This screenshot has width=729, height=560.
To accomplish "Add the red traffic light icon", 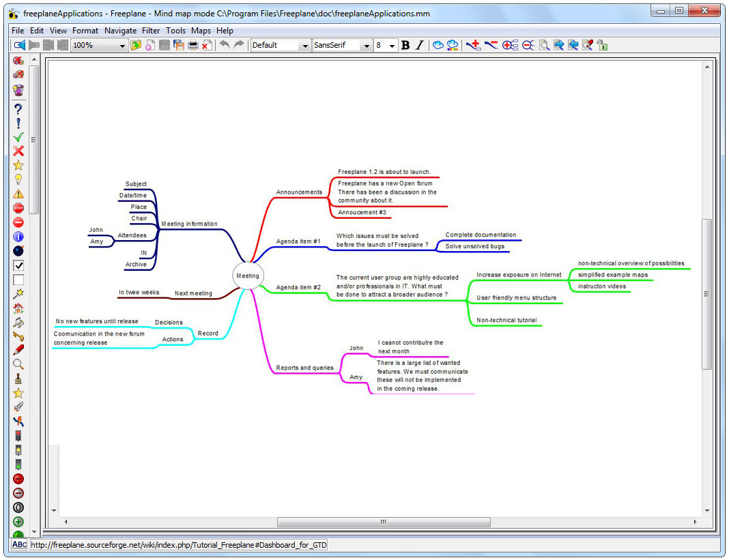I will (18, 436).
